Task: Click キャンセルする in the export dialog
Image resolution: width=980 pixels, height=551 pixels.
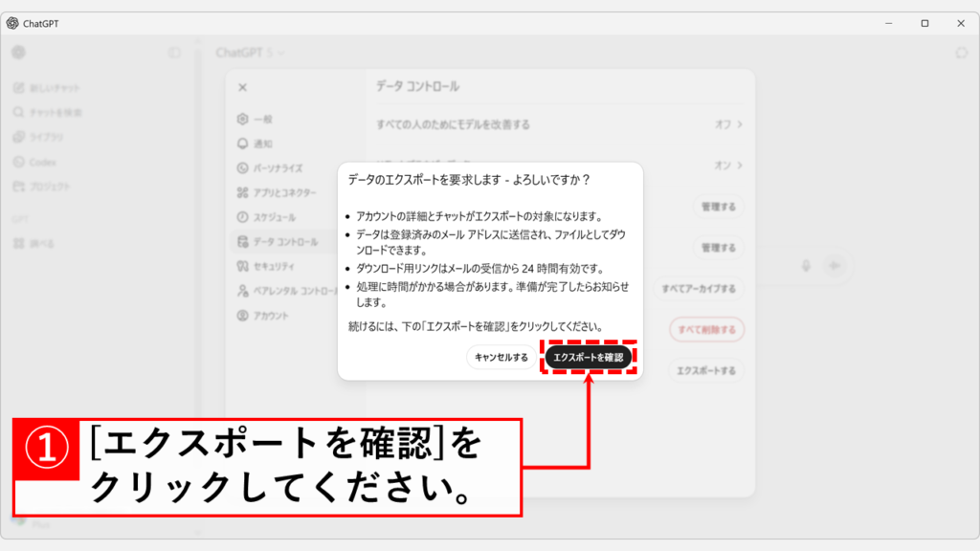Action: (x=501, y=358)
